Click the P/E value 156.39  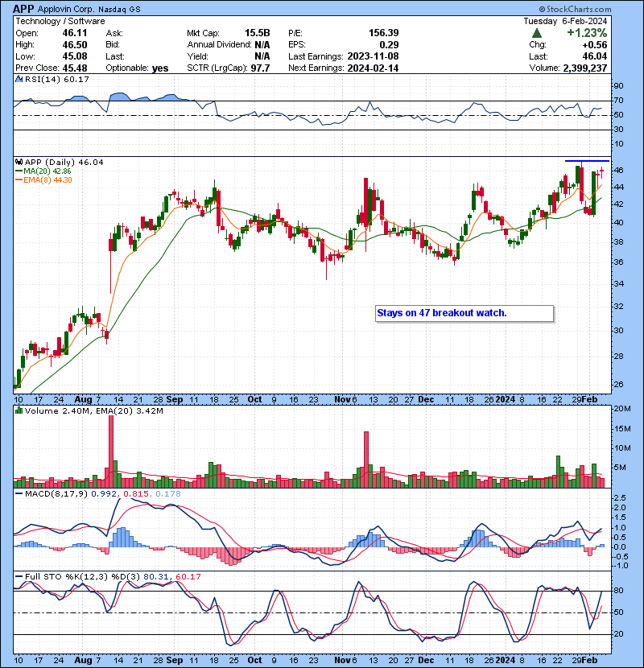coord(384,33)
